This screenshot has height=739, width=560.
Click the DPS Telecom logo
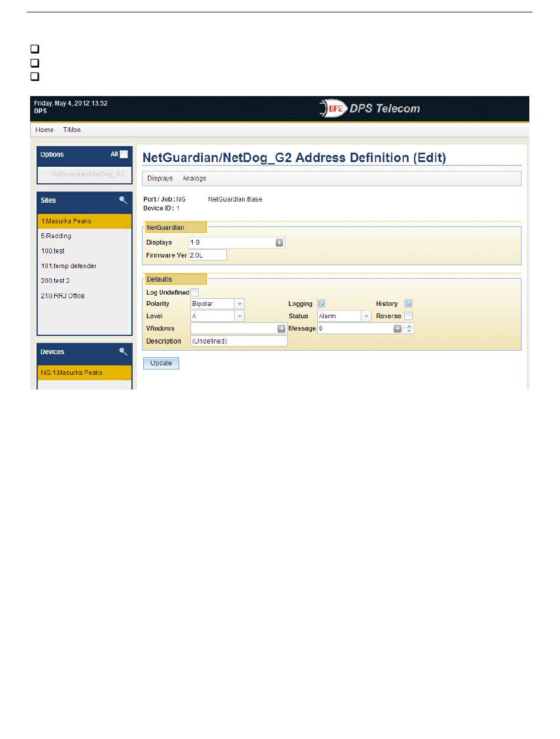(370, 109)
